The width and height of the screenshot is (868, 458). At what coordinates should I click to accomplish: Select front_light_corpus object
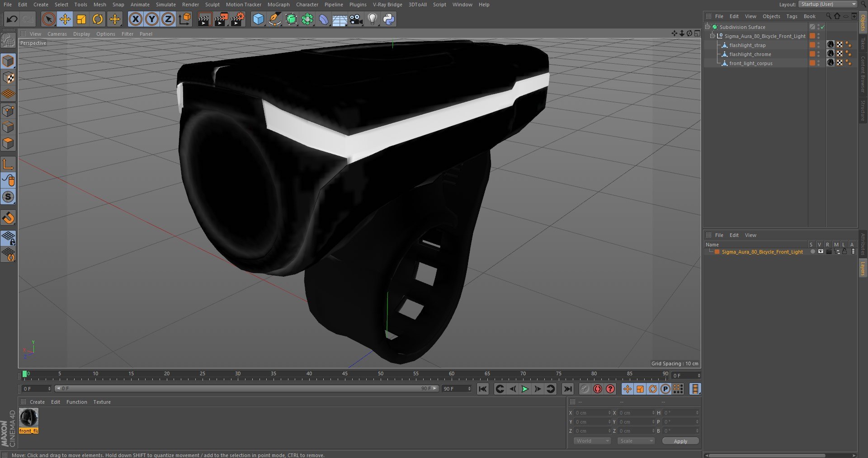tap(750, 63)
